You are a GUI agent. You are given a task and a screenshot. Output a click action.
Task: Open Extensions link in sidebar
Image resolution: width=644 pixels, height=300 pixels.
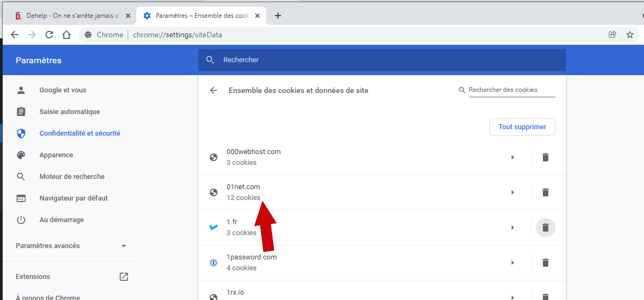click(x=33, y=277)
